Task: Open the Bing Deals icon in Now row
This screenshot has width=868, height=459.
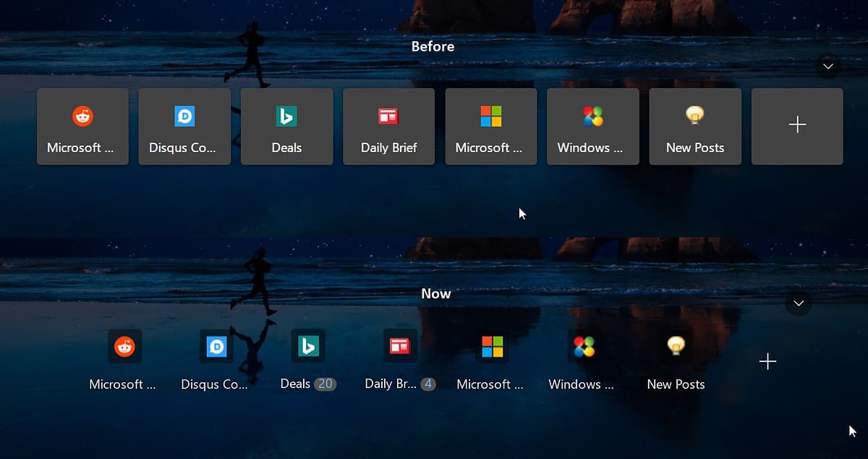Action: click(308, 346)
